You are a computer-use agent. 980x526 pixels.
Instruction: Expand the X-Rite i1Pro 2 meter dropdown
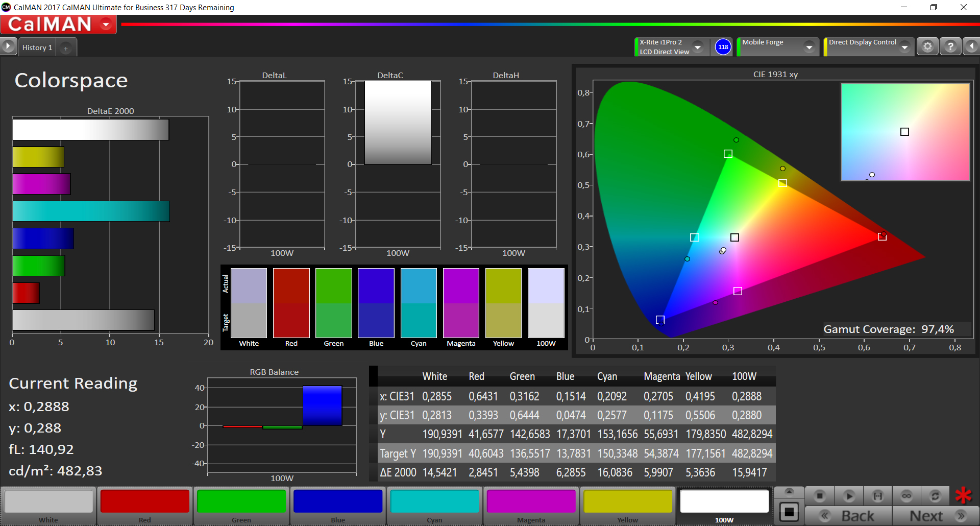click(x=698, y=47)
